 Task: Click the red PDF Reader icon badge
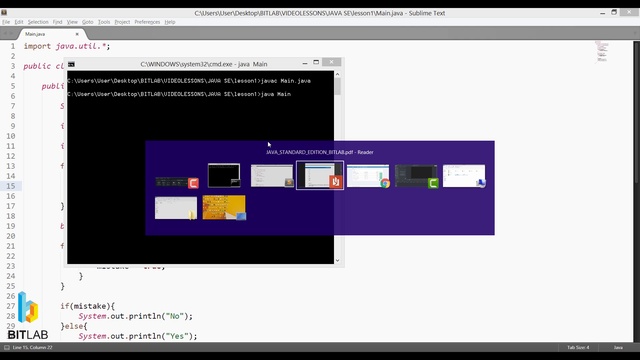336,182
